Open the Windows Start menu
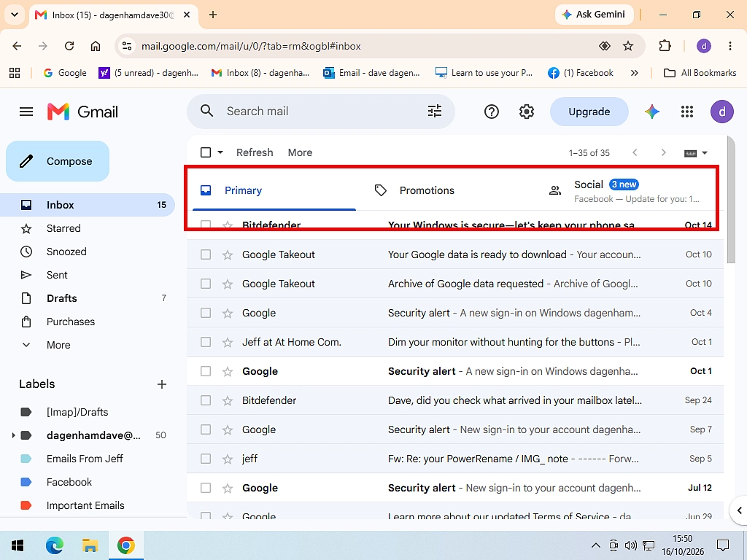The width and height of the screenshot is (747, 560). click(18, 545)
